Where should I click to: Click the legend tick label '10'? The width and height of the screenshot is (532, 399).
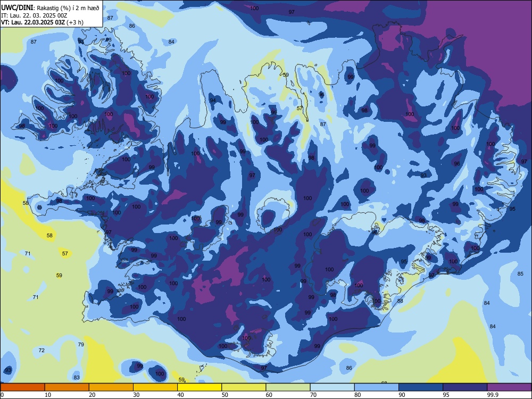(48, 395)
